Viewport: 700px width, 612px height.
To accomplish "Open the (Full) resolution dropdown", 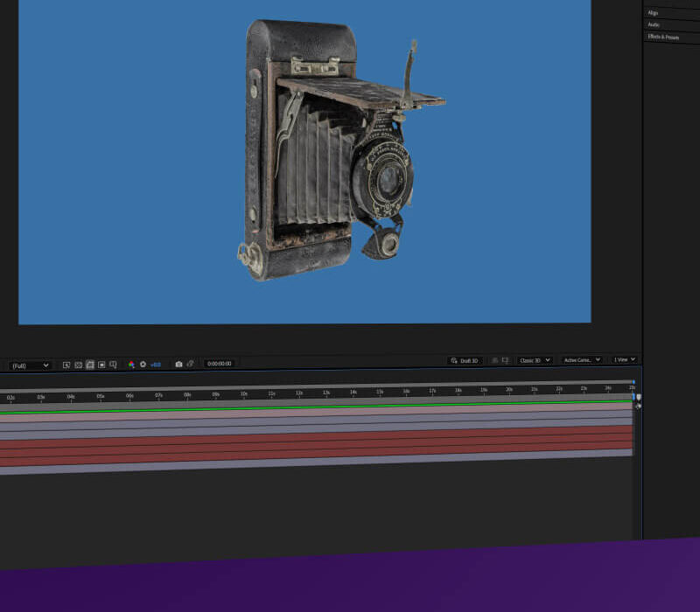I will 30,365.
